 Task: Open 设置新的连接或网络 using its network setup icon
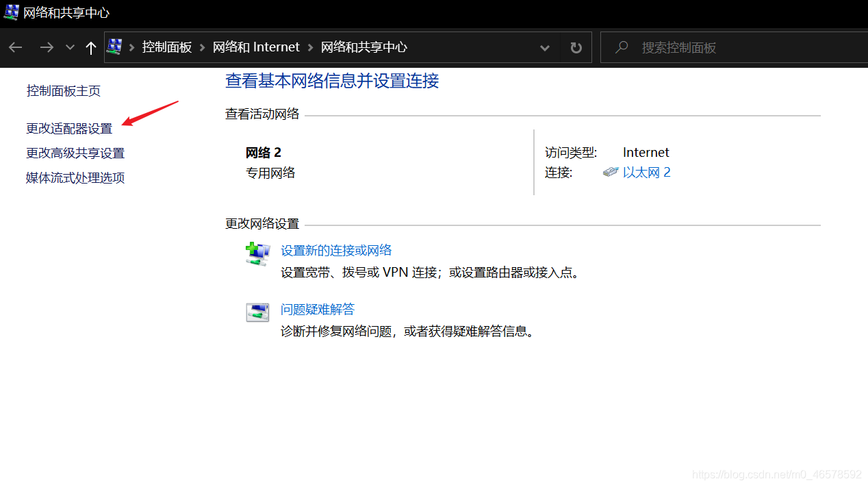point(257,254)
